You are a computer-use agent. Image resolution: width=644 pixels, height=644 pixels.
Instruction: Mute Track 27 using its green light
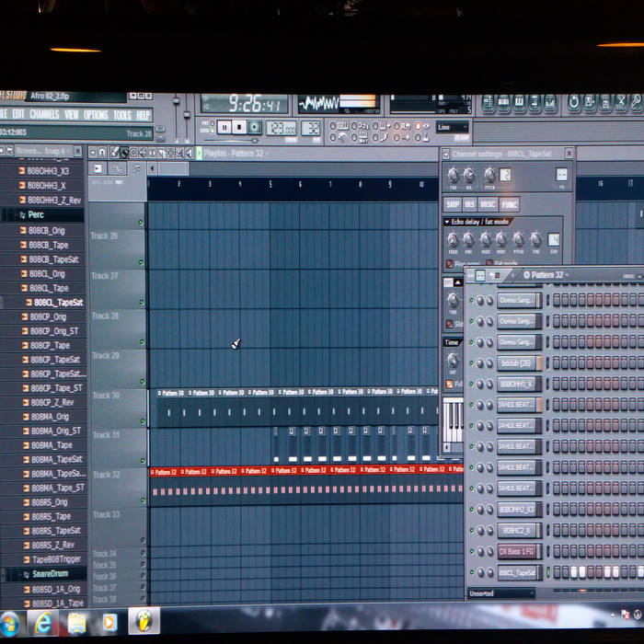pos(141,302)
